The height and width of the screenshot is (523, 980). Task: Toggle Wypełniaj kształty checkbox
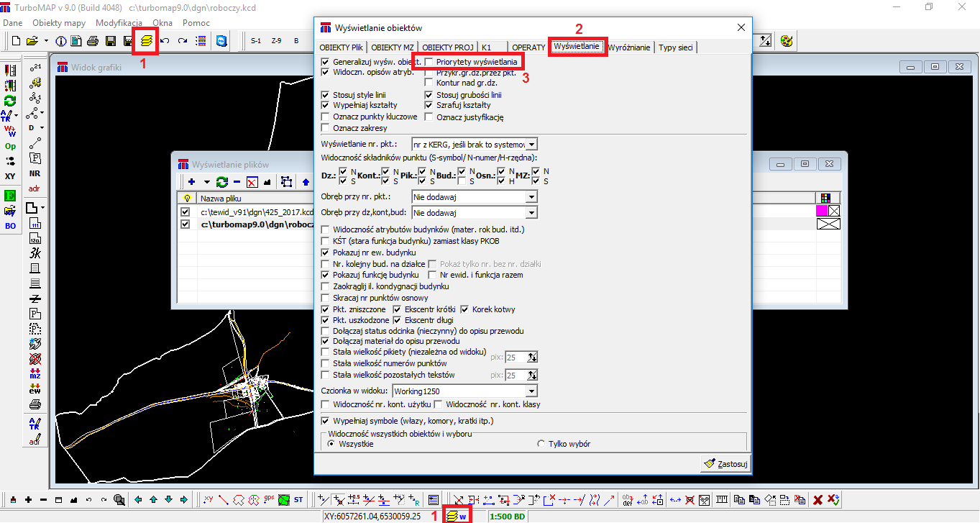click(326, 105)
